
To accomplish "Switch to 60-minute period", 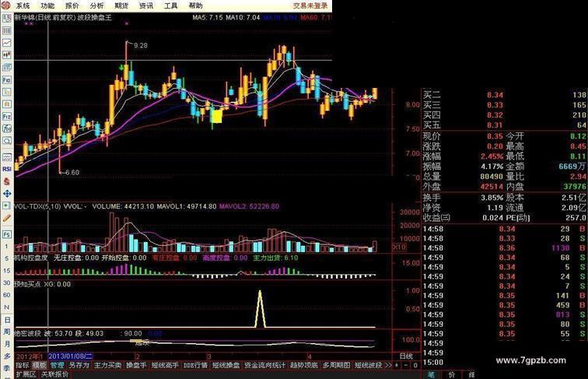I will pos(6,295).
